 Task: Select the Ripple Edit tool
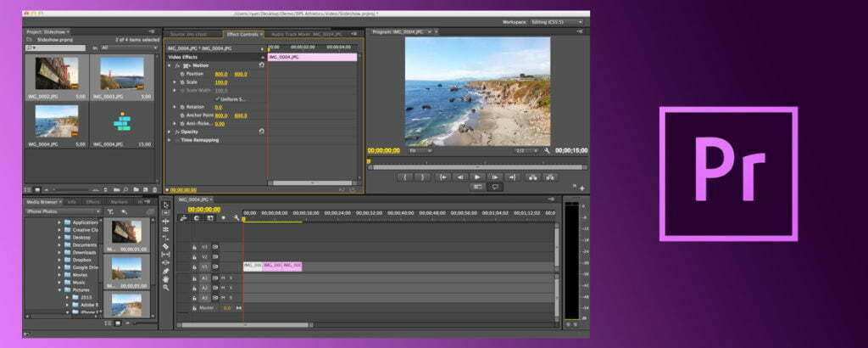(x=165, y=221)
